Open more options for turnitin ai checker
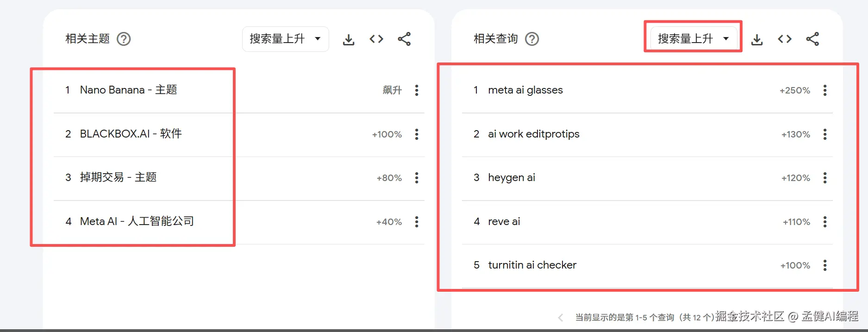868x332 pixels. coord(825,265)
